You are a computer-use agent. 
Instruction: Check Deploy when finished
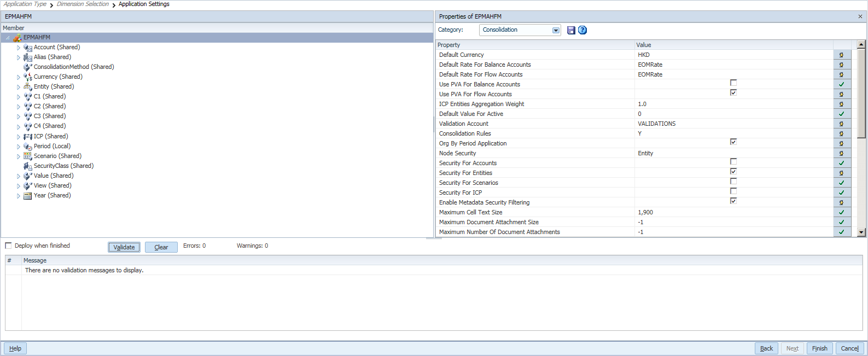(8, 246)
